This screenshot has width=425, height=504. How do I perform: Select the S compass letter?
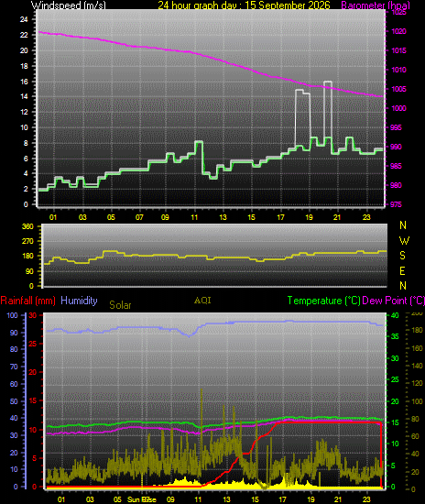[x=402, y=256]
